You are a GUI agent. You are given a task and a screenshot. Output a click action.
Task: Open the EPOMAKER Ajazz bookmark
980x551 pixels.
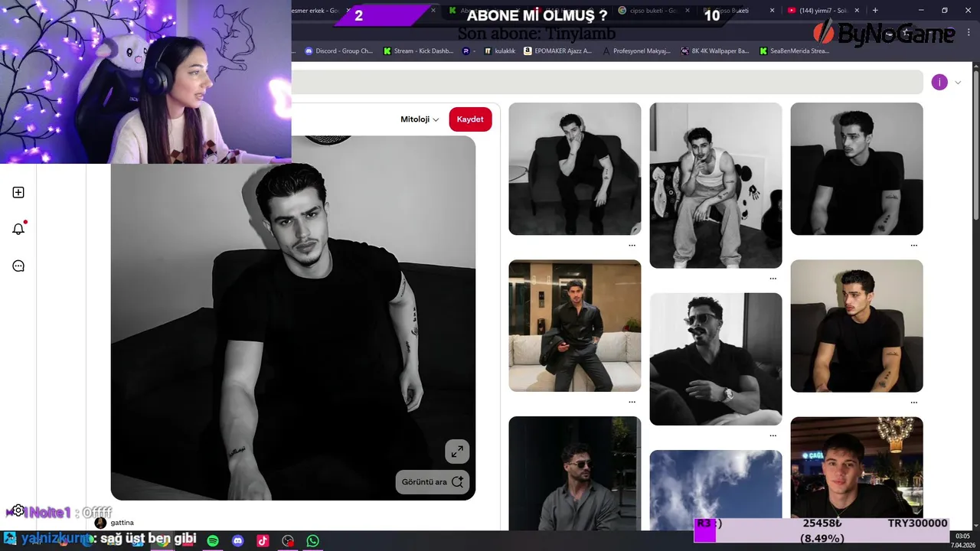click(557, 51)
